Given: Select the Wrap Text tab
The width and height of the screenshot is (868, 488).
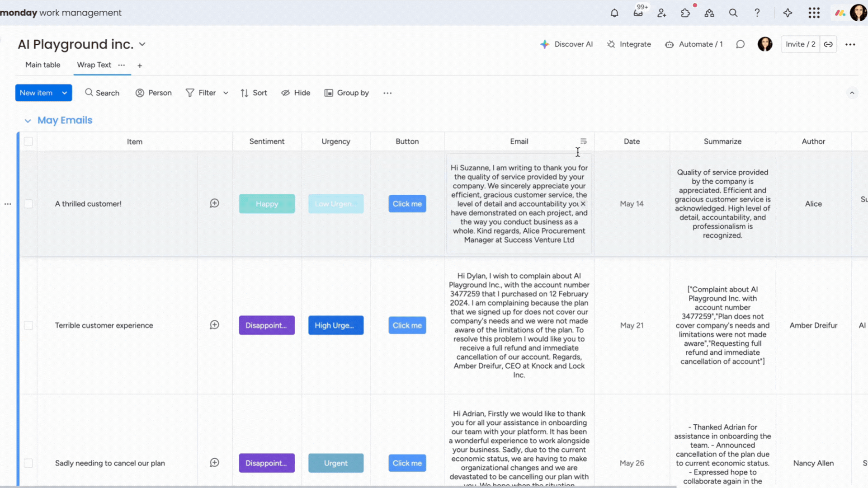Looking at the screenshot, I should 94,65.
